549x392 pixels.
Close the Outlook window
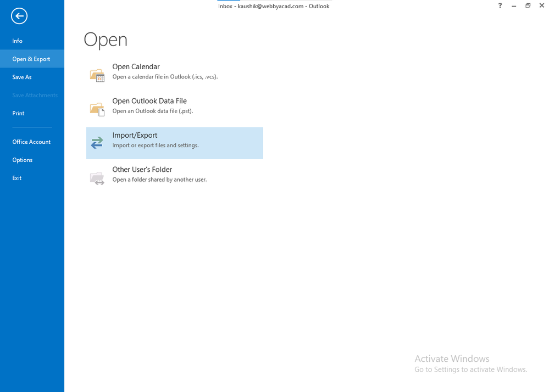(x=542, y=5)
